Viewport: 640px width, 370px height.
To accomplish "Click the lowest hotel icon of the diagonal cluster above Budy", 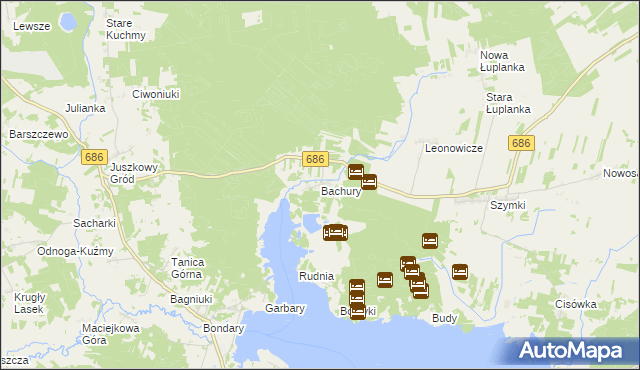I will (421, 291).
